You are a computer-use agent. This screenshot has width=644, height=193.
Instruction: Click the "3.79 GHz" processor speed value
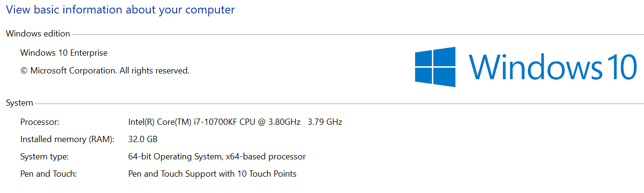point(325,122)
